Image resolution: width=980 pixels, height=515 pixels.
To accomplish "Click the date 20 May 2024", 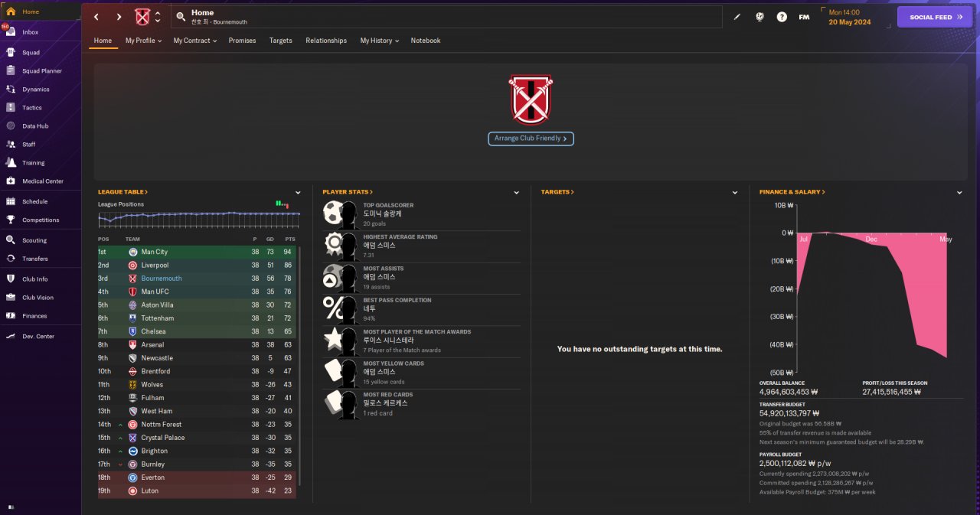I will point(850,22).
